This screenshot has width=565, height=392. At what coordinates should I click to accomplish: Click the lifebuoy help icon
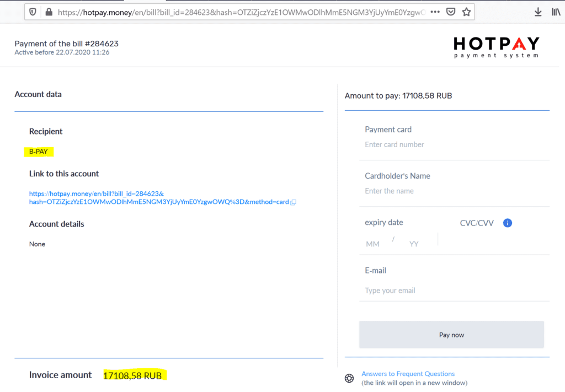349,378
